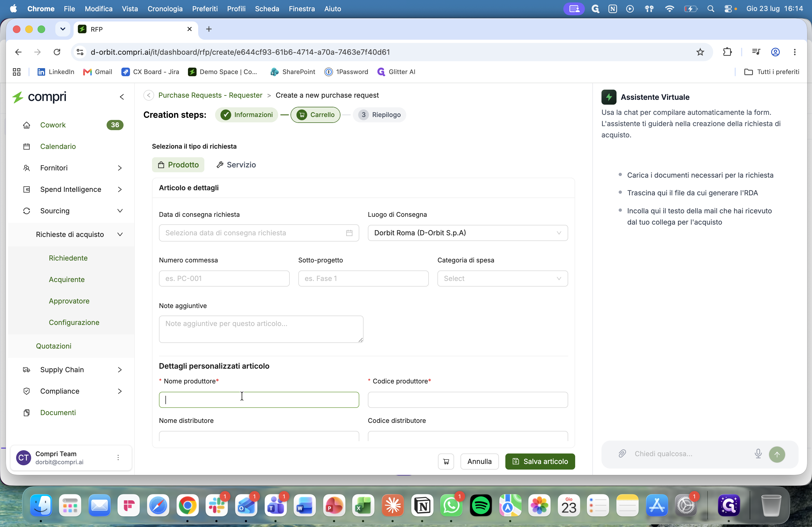Click the Numero commessa input field

224,279
